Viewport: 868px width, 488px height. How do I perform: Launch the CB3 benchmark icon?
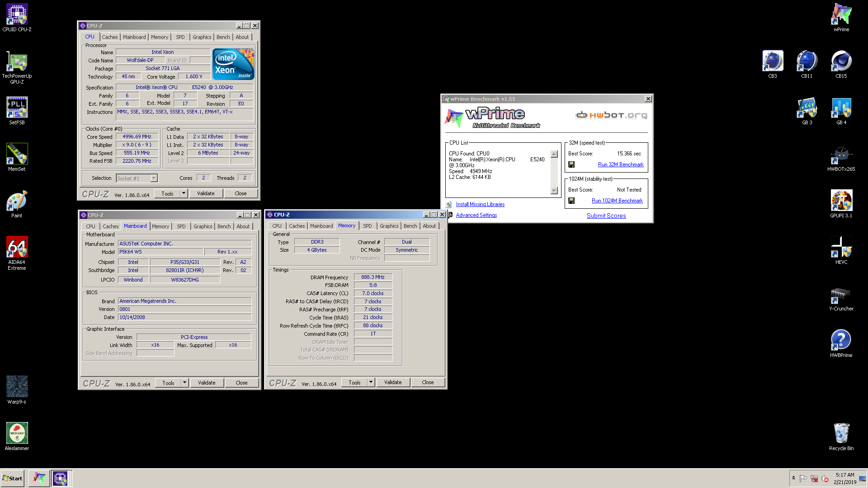point(773,64)
